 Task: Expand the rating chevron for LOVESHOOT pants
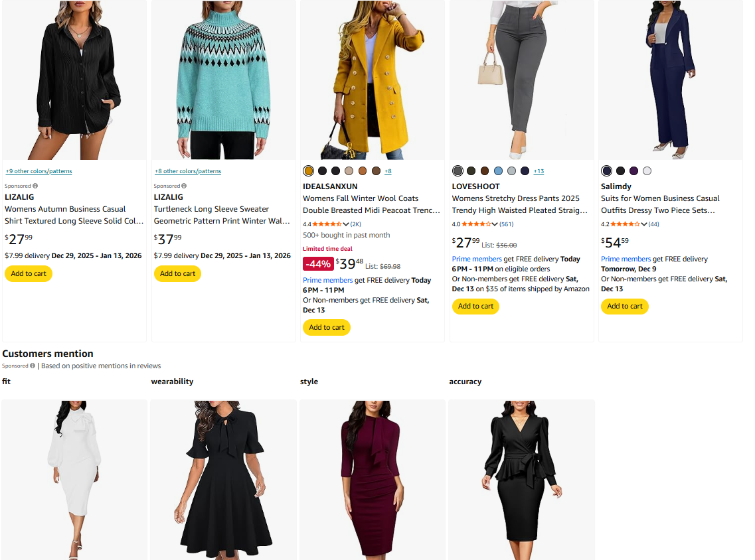click(495, 224)
